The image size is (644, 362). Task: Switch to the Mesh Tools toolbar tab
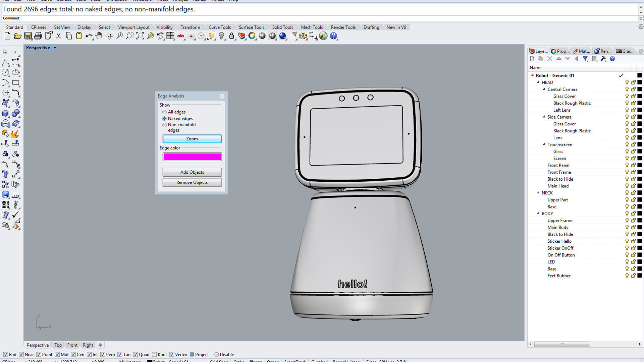click(312, 27)
